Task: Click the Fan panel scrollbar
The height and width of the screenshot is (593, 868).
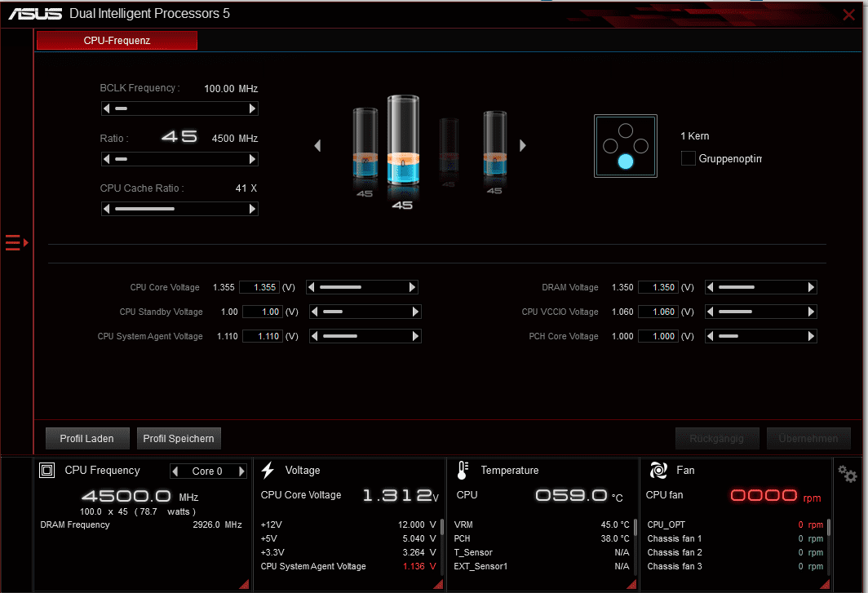Action: [x=828, y=527]
